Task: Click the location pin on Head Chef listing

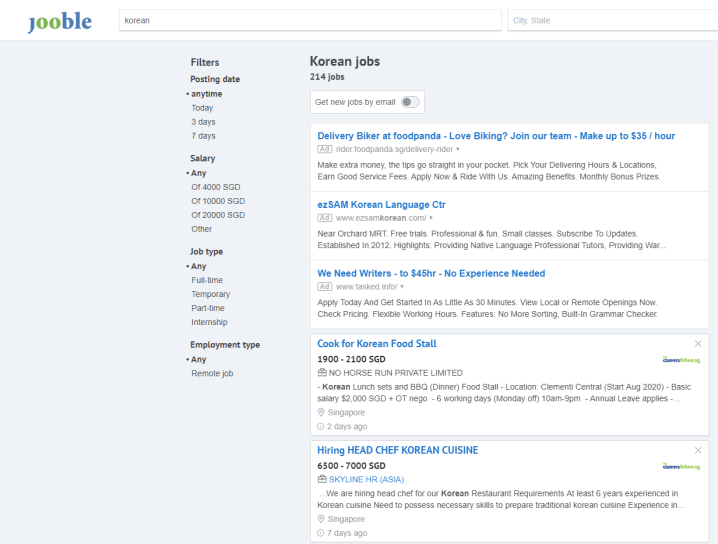Action: point(321,519)
